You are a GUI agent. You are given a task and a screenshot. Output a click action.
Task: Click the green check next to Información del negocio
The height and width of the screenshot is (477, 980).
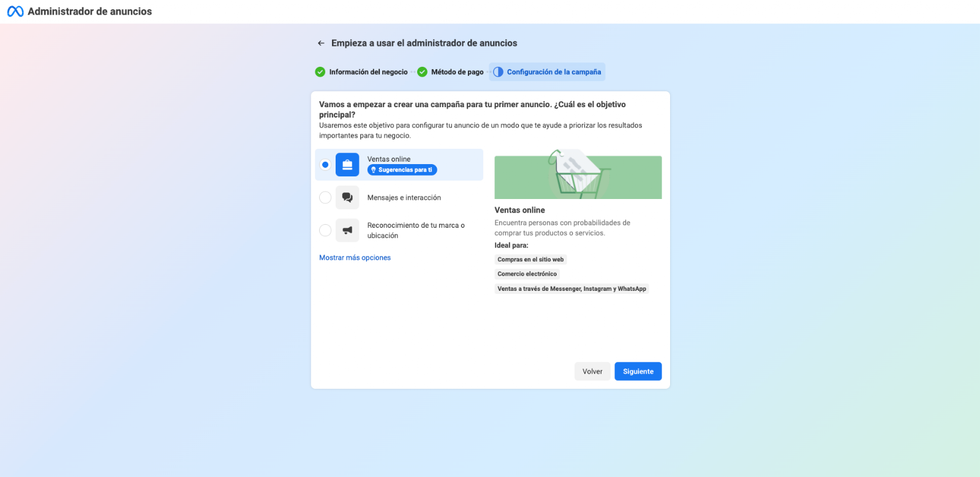[320, 72]
